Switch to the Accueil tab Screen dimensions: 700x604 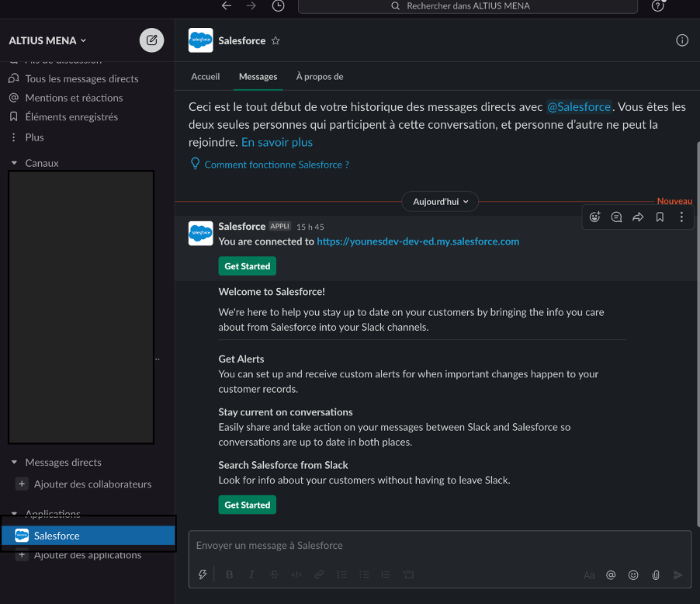coord(206,76)
